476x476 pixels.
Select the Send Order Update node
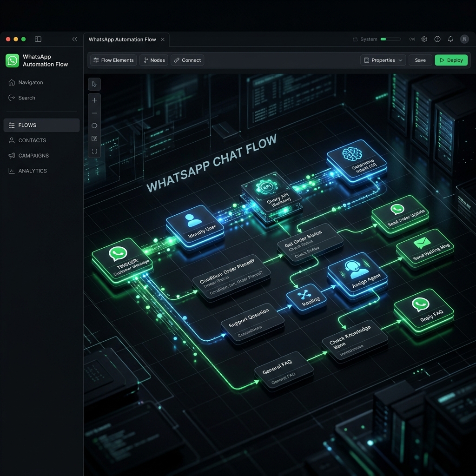tap(400, 215)
